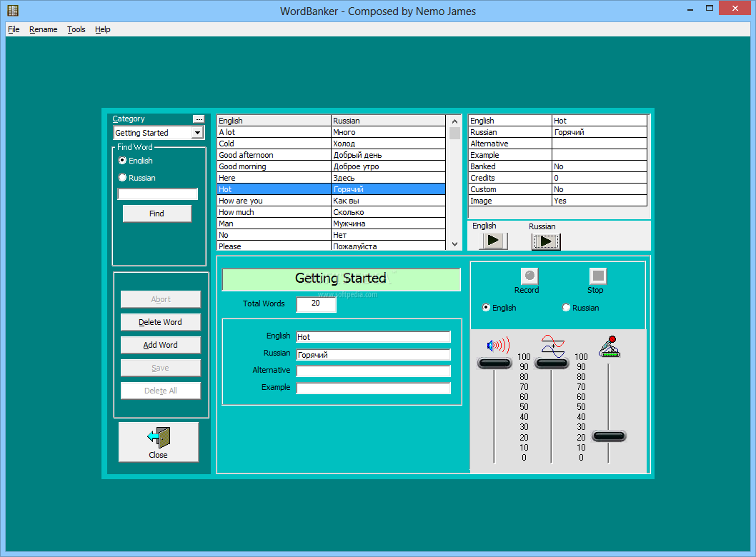Select the 'Here' word row
The image size is (756, 557).
click(x=331, y=178)
